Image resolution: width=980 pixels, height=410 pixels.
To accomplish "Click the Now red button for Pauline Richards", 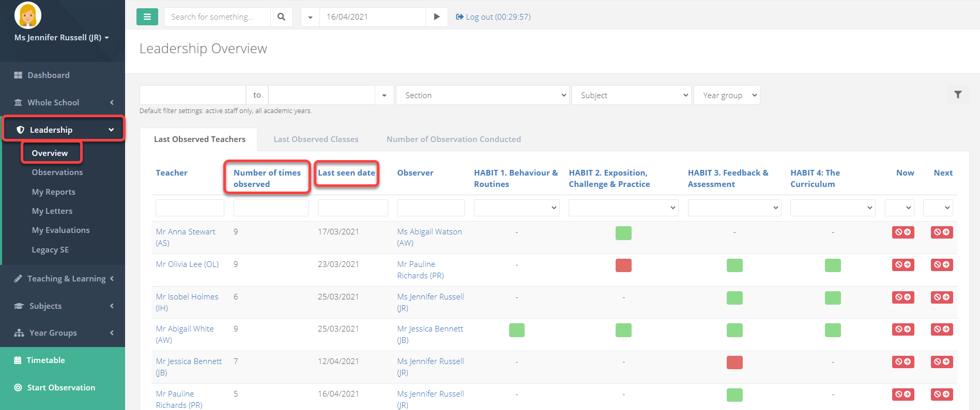I will 903,395.
